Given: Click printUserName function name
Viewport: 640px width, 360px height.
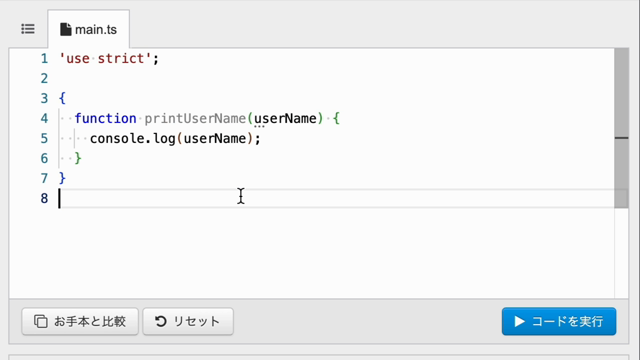Looking at the screenshot, I should click(195, 119).
